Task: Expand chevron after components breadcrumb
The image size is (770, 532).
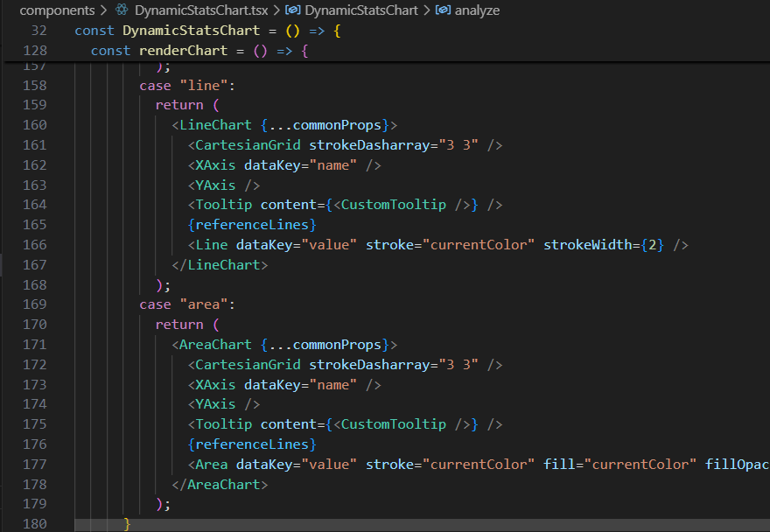Action: click(103, 10)
